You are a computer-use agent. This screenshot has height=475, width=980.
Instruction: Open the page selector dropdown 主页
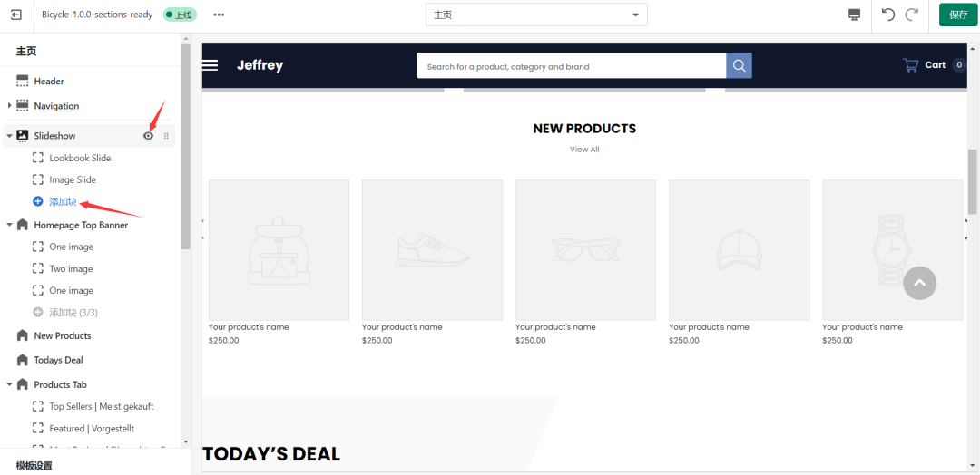(536, 15)
